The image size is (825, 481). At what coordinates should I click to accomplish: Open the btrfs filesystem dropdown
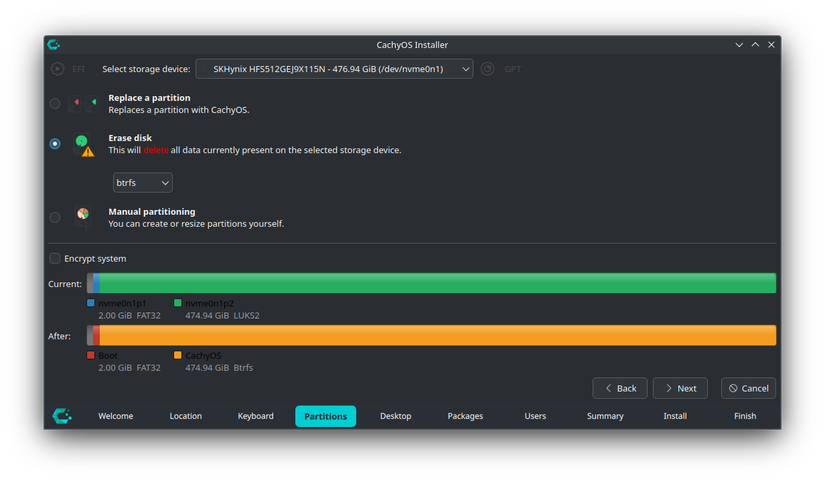click(142, 183)
